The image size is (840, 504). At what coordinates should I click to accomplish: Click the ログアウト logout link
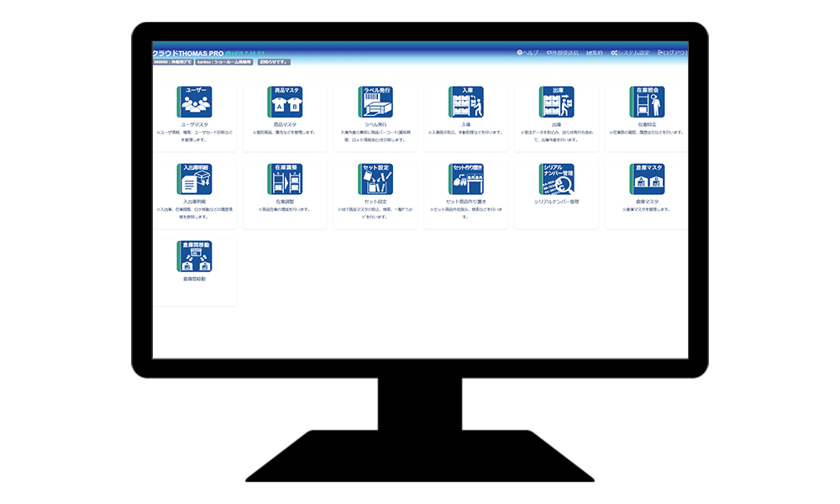[x=673, y=53]
